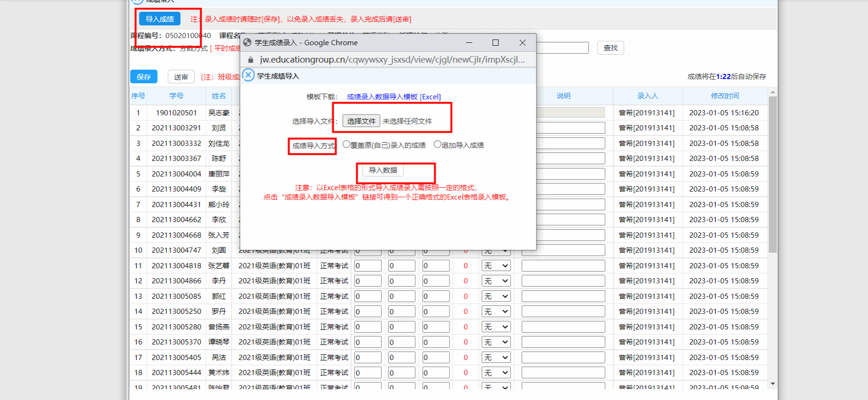Image resolution: width=868 pixels, height=400 pixels.
Task: Click the vertical scrollbar thumb of the table
Action: pyautogui.click(x=773, y=174)
